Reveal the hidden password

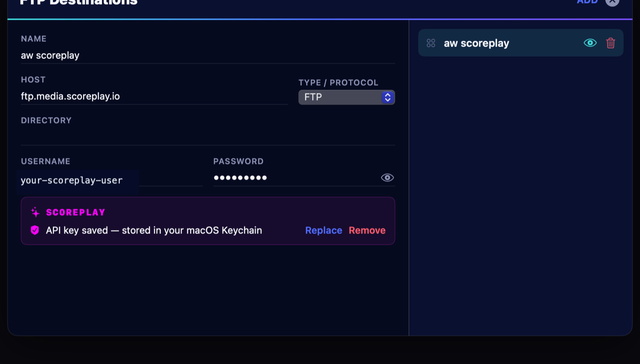387,178
